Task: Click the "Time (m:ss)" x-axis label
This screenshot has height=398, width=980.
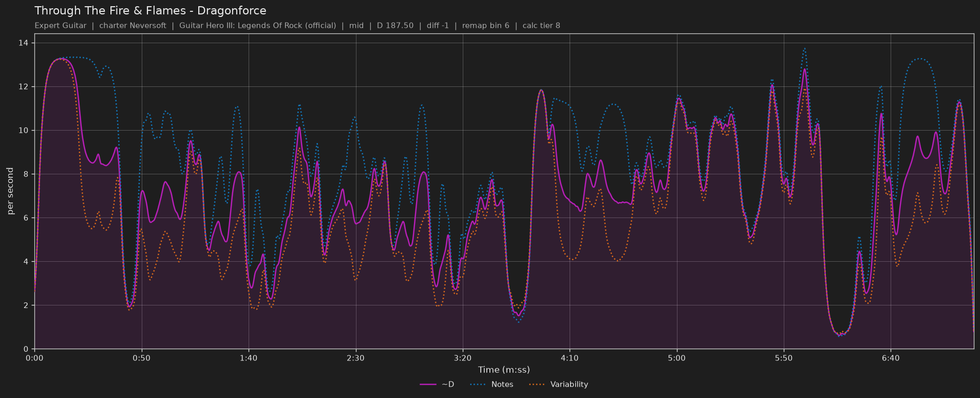Action: 504,370
